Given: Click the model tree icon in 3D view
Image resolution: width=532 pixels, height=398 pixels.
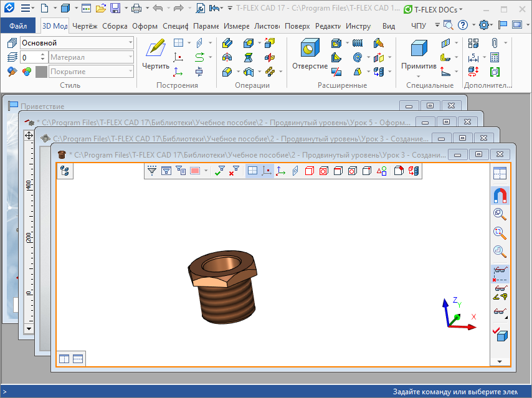Looking at the screenshot, I should coord(65,171).
